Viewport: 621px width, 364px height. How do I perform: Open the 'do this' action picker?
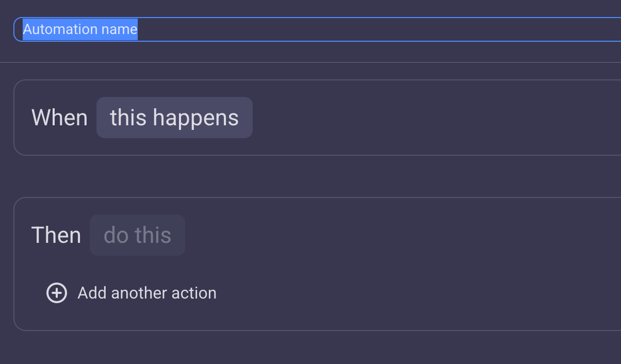137,235
